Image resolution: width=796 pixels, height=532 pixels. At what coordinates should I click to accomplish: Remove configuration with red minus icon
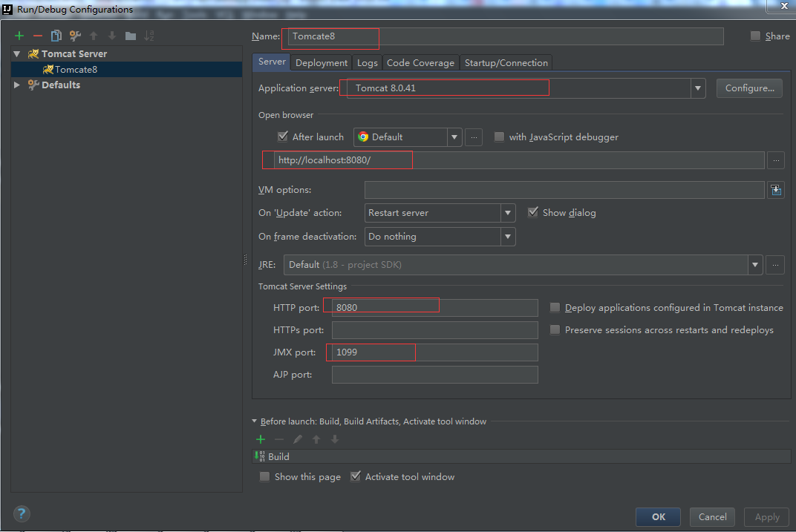[38, 36]
